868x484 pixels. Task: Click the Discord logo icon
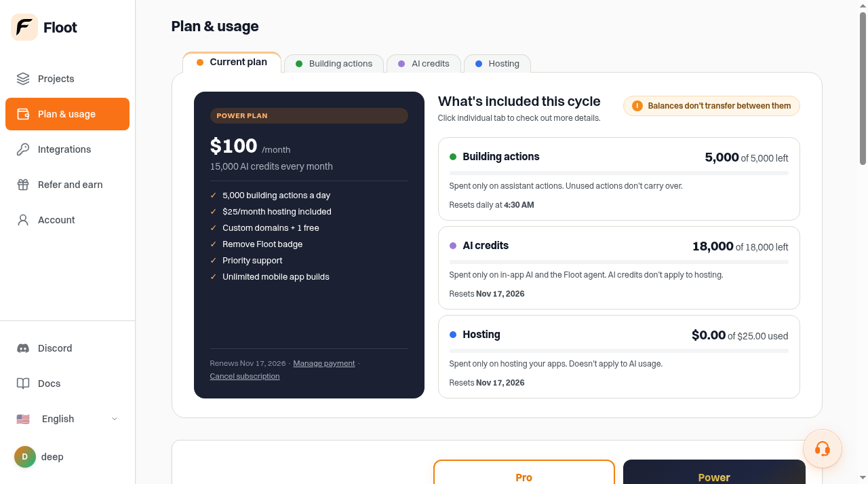click(x=23, y=348)
